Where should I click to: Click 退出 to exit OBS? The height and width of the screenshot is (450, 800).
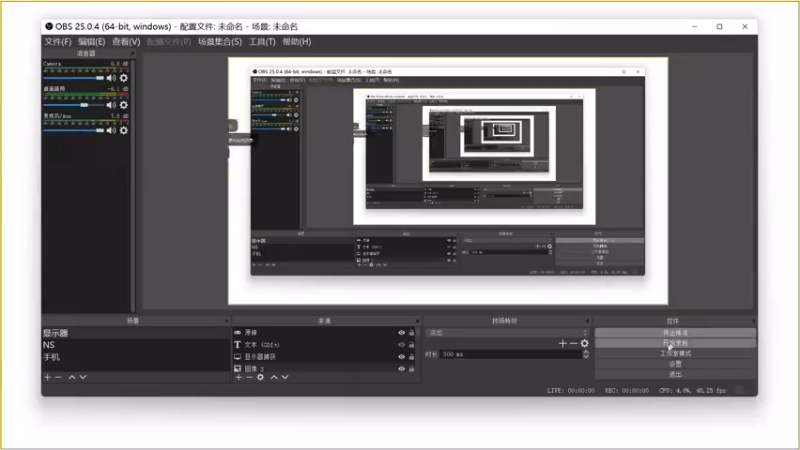pyautogui.click(x=675, y=374)
